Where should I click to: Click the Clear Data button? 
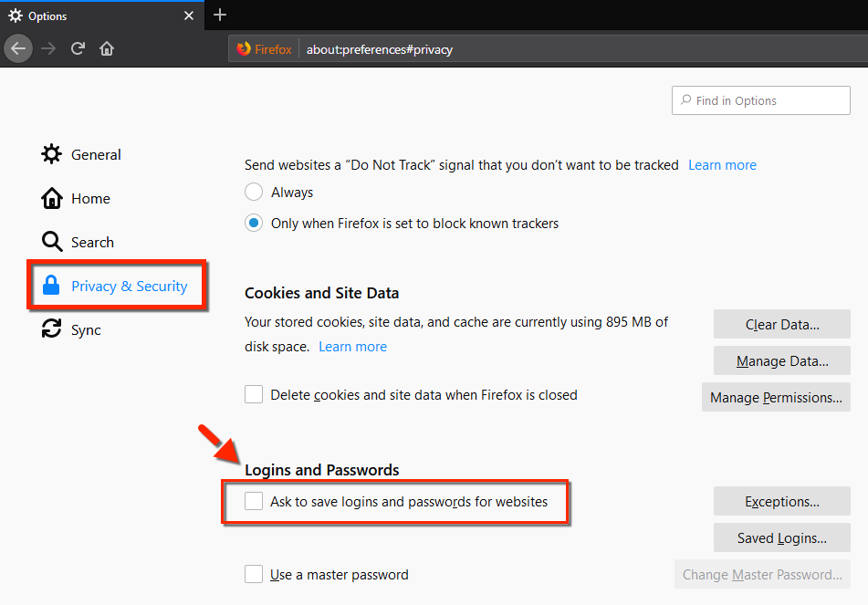[x=781, y=324]
